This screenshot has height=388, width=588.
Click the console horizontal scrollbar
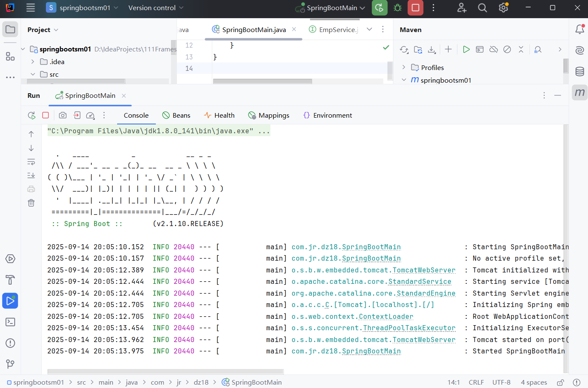[x=166, y=372]
